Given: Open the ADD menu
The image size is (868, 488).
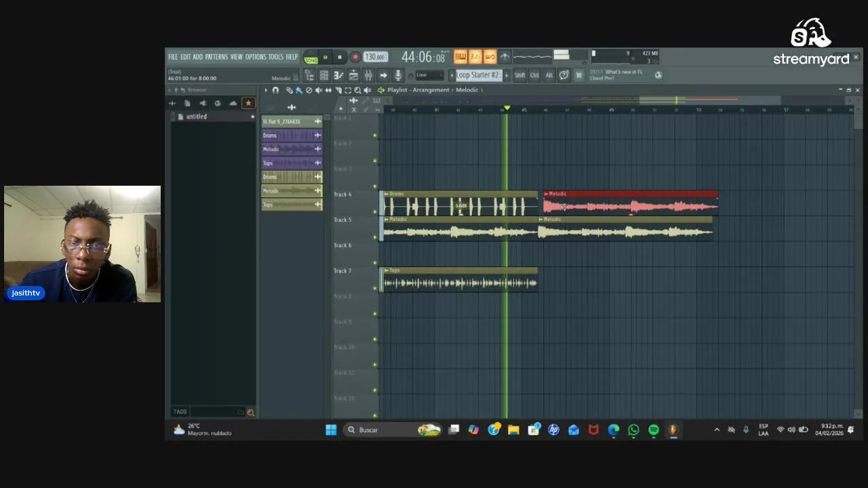Looking at the screenshot, I should click(197, 57).
